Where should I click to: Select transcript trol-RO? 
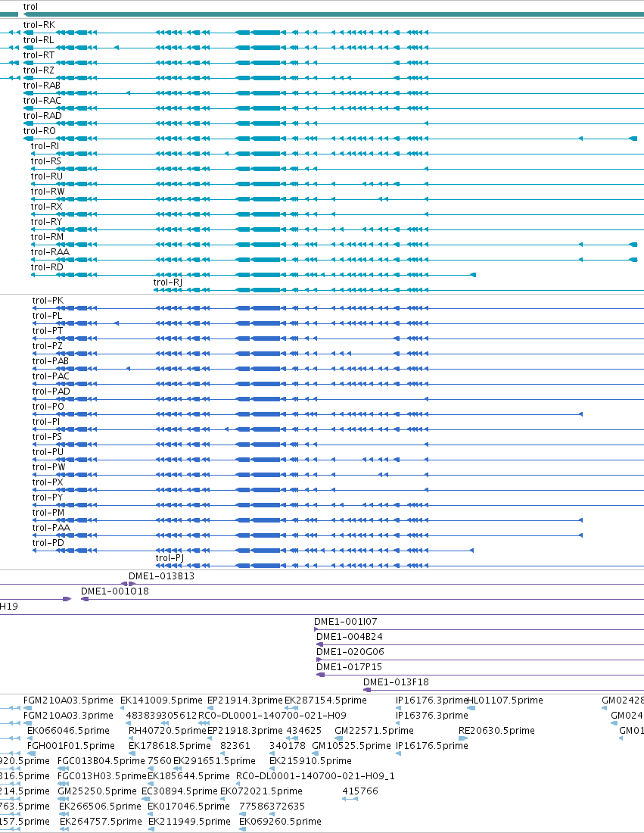[x=39, y=131]
